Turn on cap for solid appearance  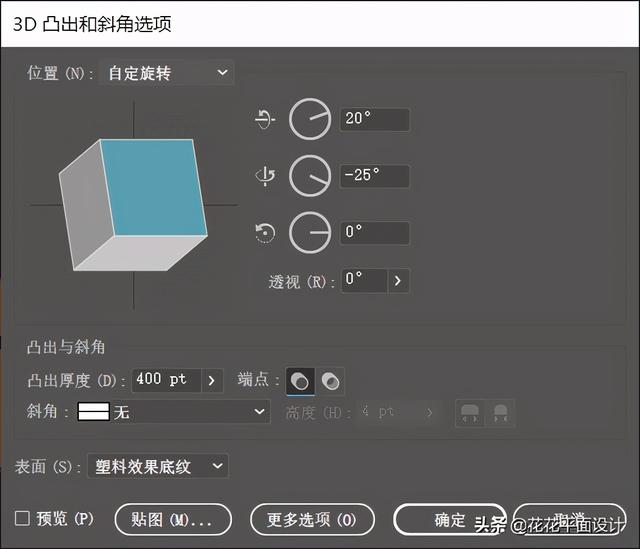click(x=300, y=381)
